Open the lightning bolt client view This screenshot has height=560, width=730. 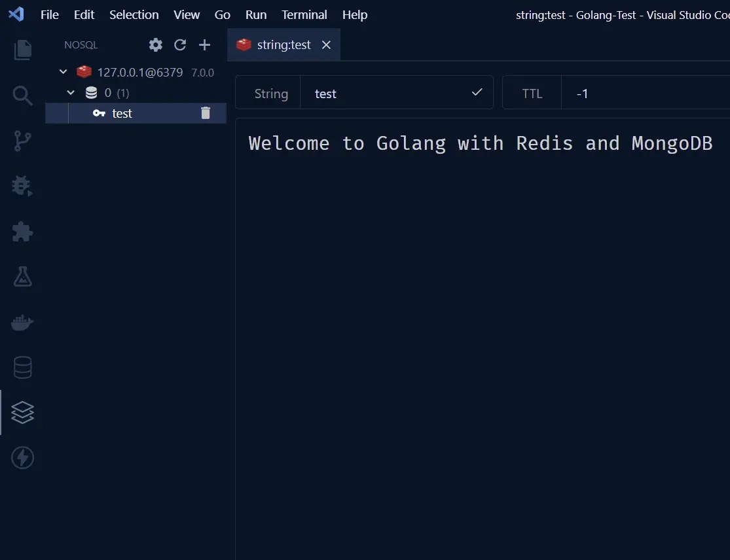pos(22,458)
